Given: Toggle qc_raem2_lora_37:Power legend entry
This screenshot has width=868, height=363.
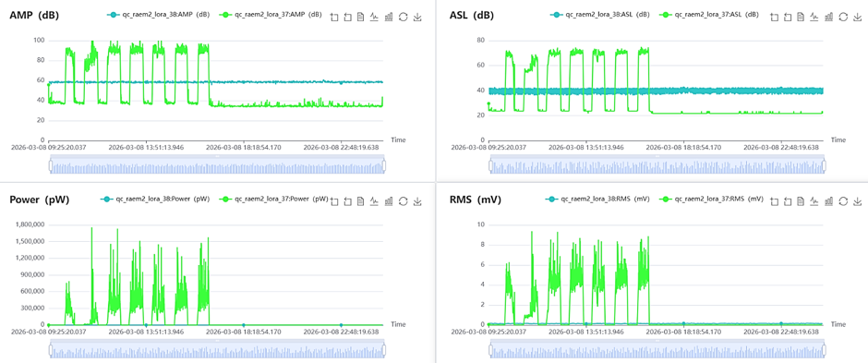Looking at the screenshot, I should (274, 199).
